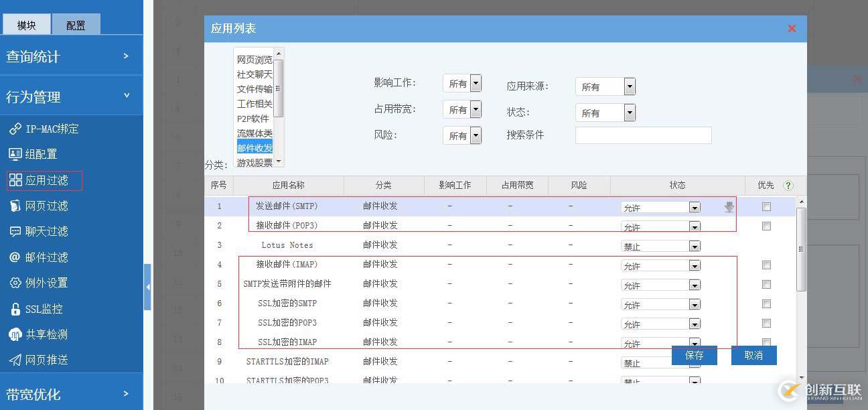Image resolution: width=868 pixels, height=410 pixels.
Task: Click 例外设置 gear icon
Action: coord(15,283)
